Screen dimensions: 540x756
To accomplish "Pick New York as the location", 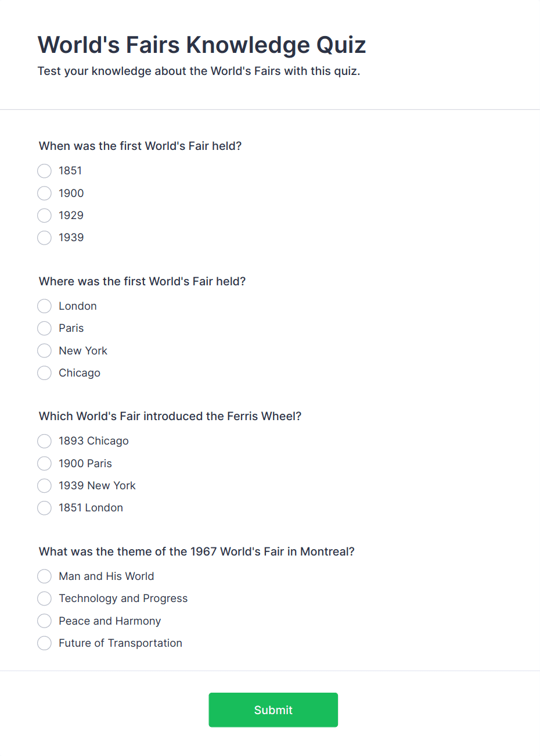I will click(x=45, y=351).
